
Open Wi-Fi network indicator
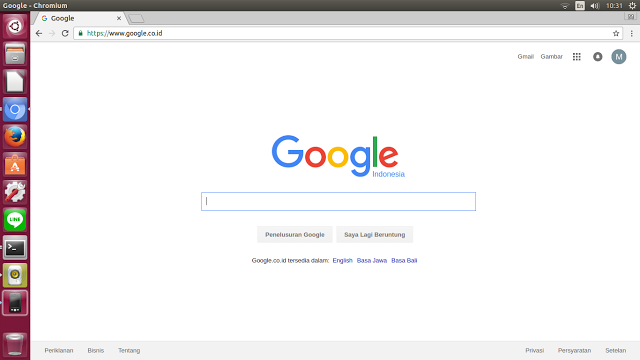point(565,6)
